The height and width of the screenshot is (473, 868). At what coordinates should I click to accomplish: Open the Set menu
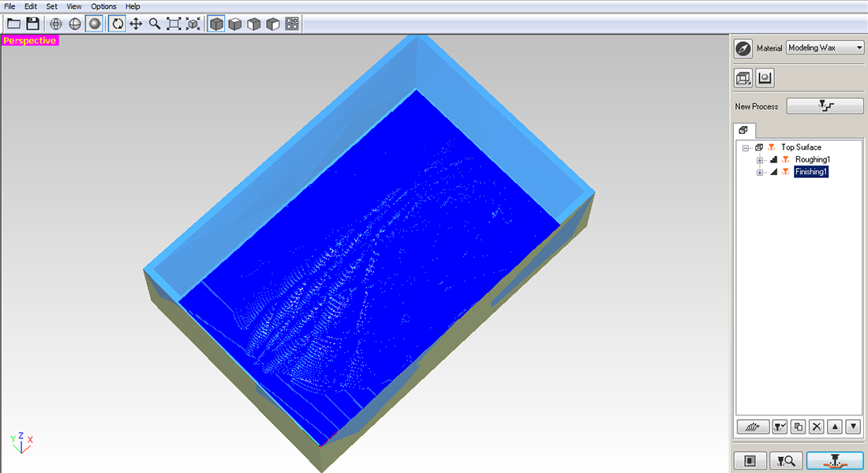pyautogui.click(x=51, y=6)
